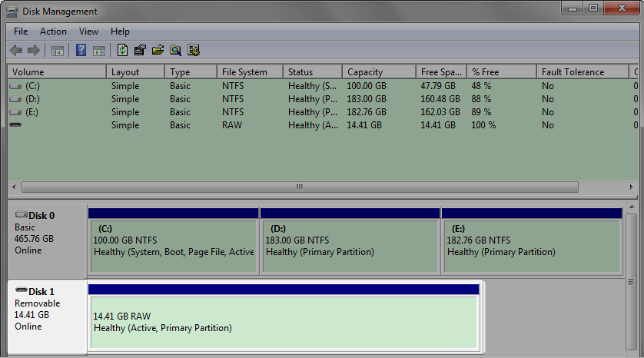Click the Disk 0 label panel

[x=46, y=238]
